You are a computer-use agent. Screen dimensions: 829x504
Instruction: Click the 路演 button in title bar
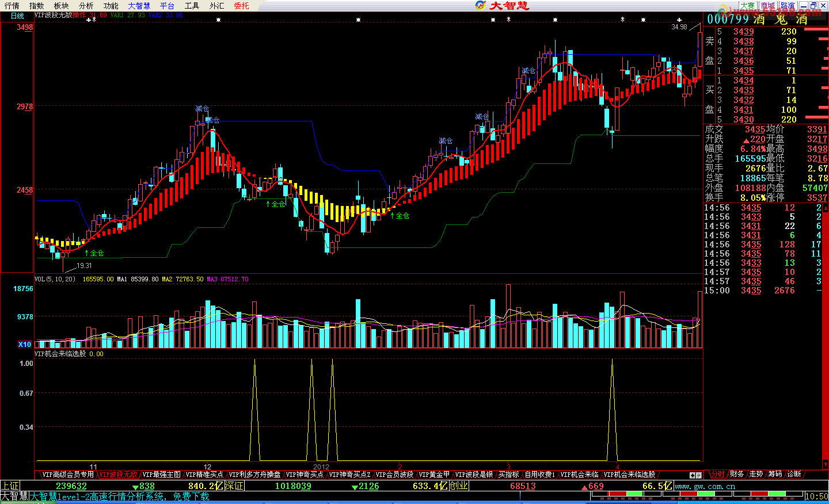pos(788,6)
